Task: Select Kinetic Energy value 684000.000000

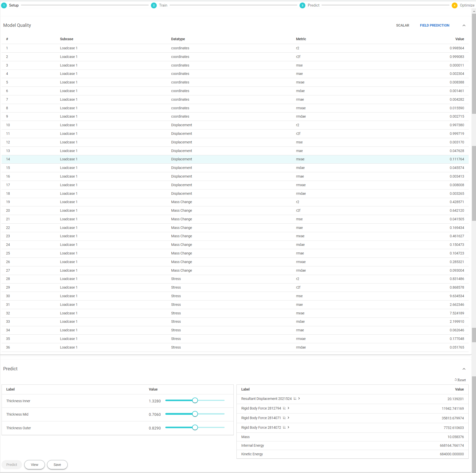Action: click(452, 454)
